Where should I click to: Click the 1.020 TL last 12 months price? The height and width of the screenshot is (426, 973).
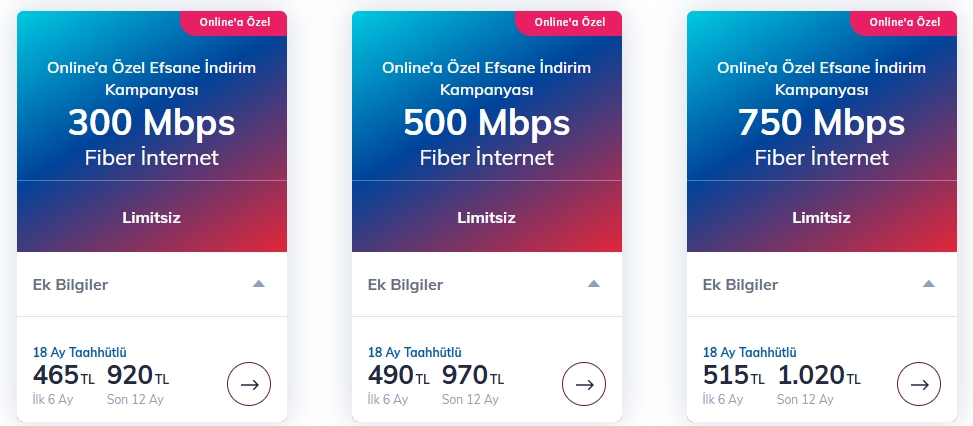(x=818, y=376)
